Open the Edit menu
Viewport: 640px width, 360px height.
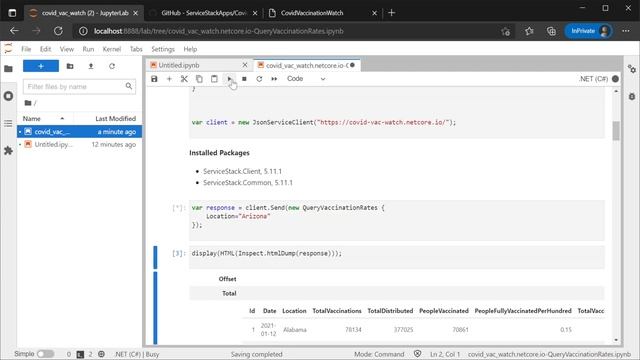tap(45, 49)
